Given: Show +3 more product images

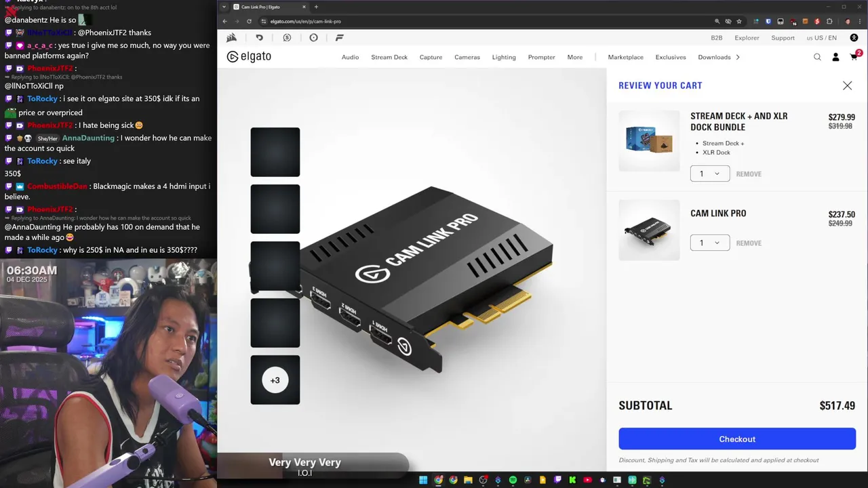Looking at the screenshot, I should [275, 380].
